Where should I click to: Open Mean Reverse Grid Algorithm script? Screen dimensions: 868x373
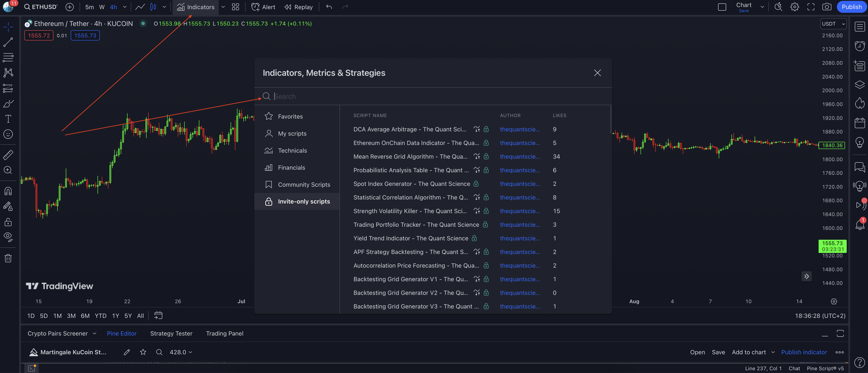tap(410, 157)
